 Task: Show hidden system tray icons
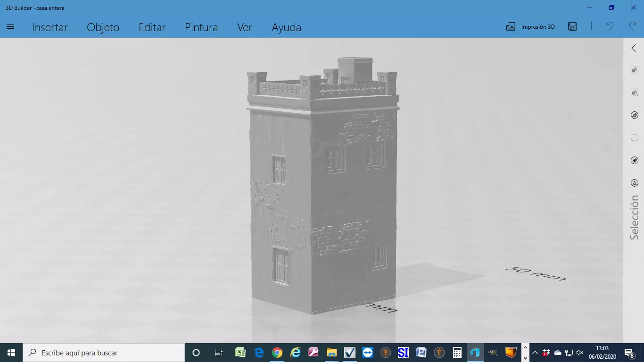tap(535, 353)
